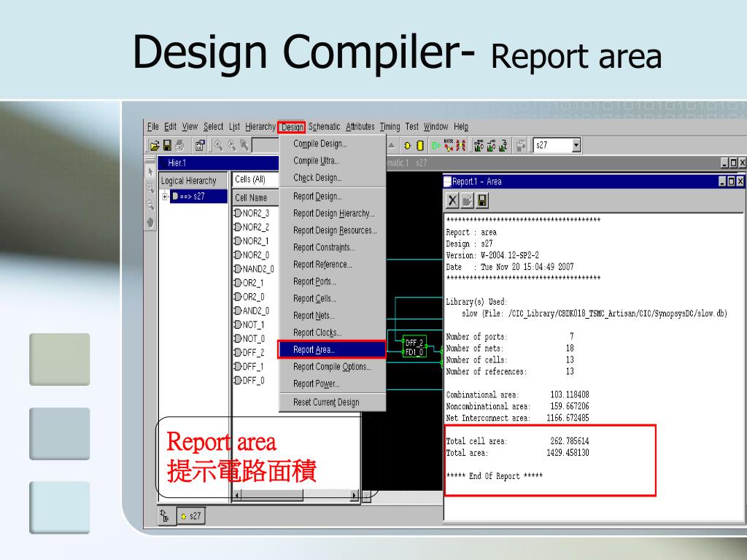Click the green buffer gate toolbar icon

click(436, 145)
